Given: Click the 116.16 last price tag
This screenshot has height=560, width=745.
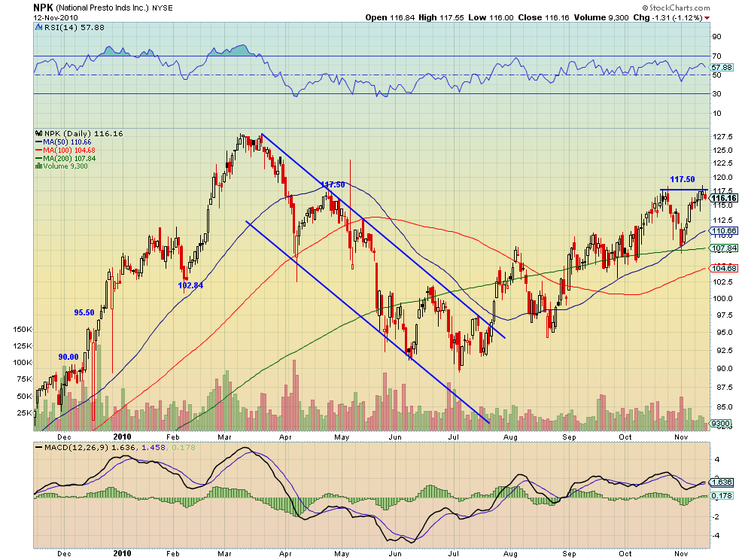Looking at the screenshot, I should (724, 198).
